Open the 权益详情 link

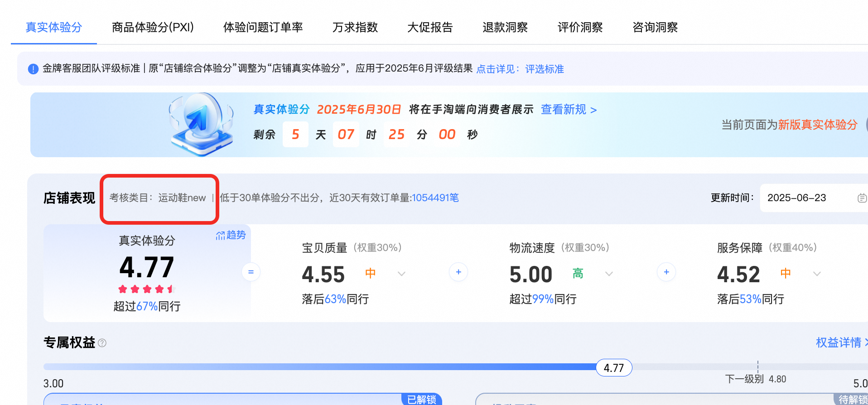[842, 342]
